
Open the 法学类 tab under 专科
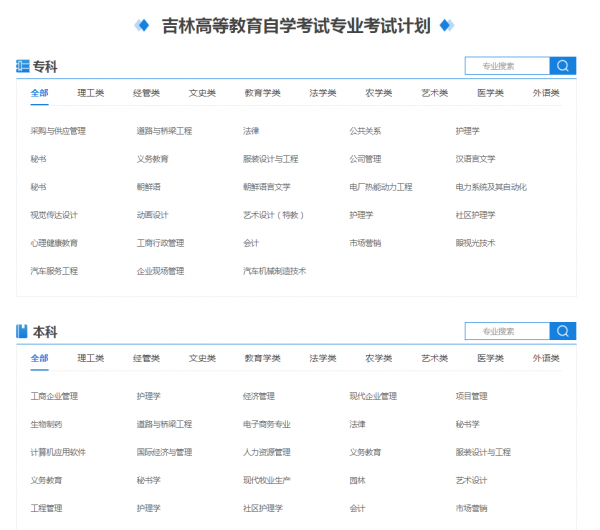[323, 93]
